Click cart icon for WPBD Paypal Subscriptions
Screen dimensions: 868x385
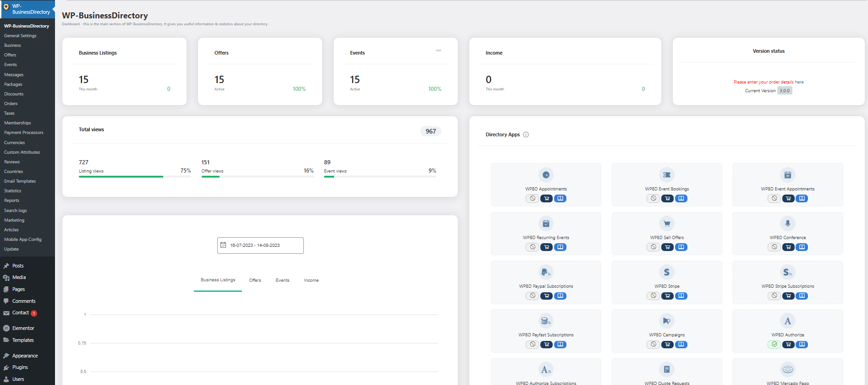click(546, 296)
